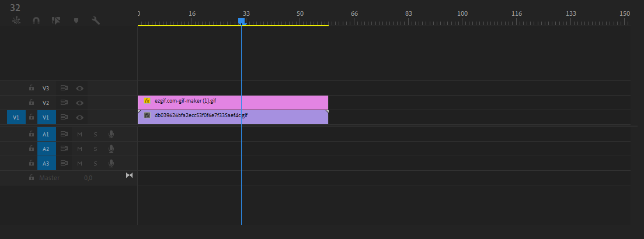Hide V2 track output with eye icon
This screenshot has height=239, width=644.
(79, 103)
